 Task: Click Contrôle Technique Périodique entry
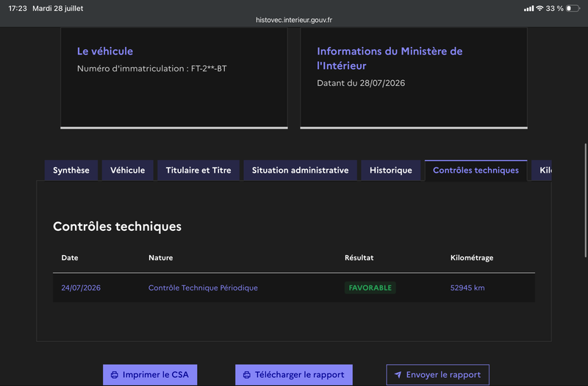(x=203, y=287)
